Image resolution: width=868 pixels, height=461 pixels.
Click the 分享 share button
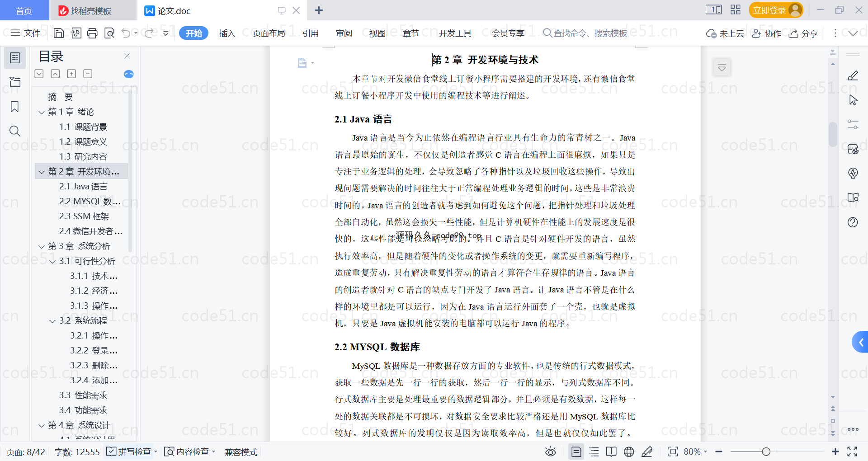tap(803, 33)
